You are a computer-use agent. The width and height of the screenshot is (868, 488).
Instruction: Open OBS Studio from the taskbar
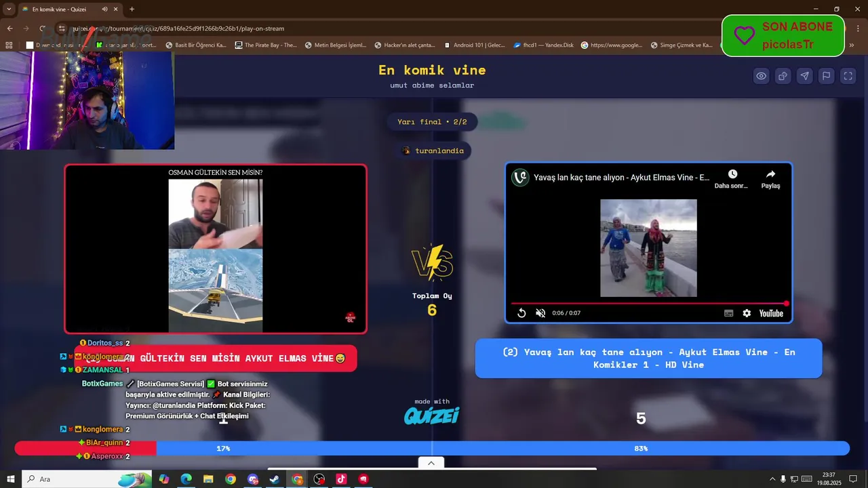(319, 479)
